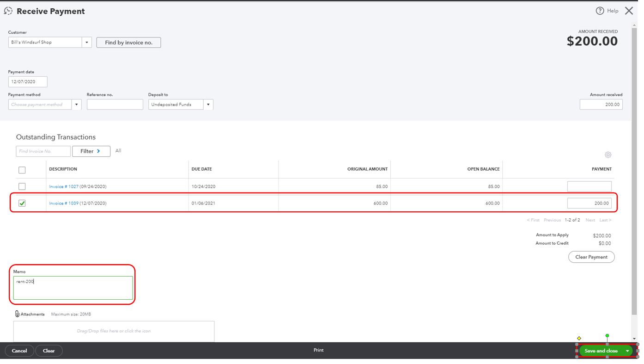Uncheck the Invoice # 1039 checkbox
644x364 pixels.
coord(22,203)
